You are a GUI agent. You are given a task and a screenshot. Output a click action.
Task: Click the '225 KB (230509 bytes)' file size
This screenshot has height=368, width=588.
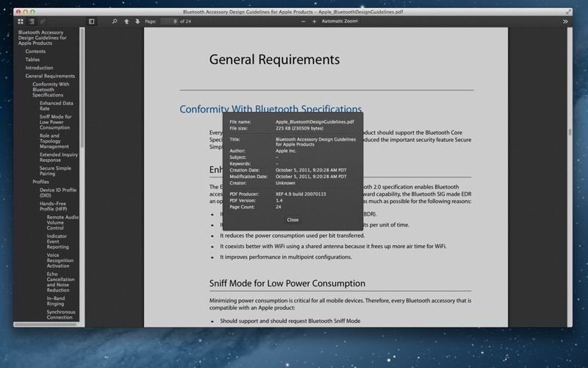(299, 128)
